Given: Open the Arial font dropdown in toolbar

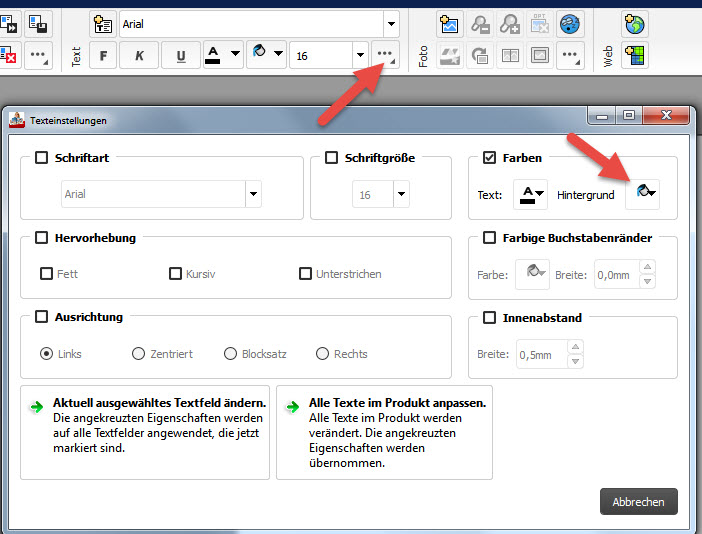Looking at the screenshot, I should coord(389,24).
